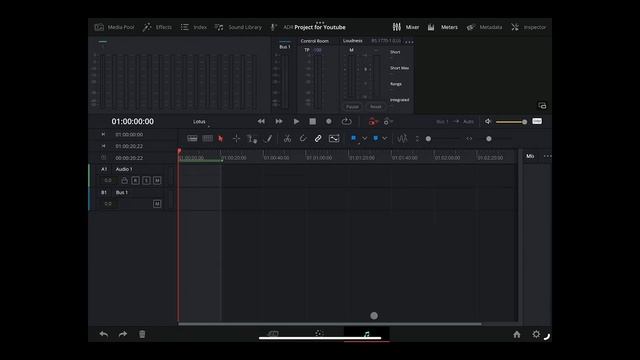Select the edit selection tool
Screen dimensions: 640x360
[252, 139]
